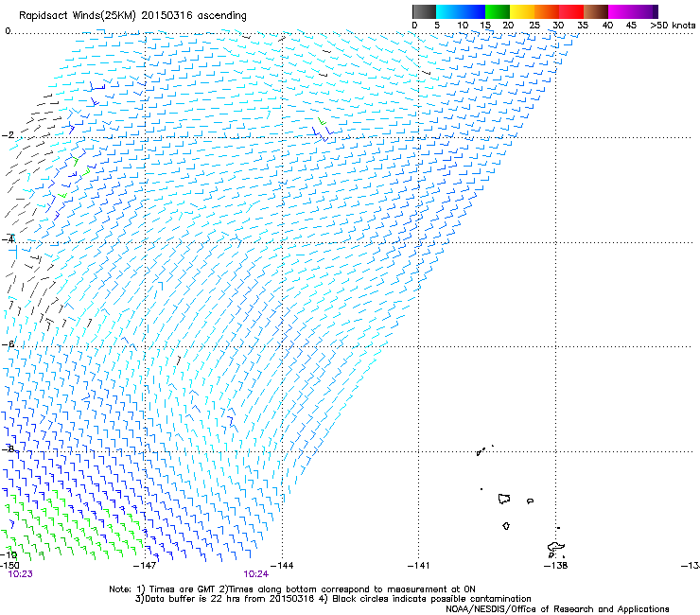Click the '0' latitude axis label
The height and width of the screenshot is (615, 700).
(8, 31)
